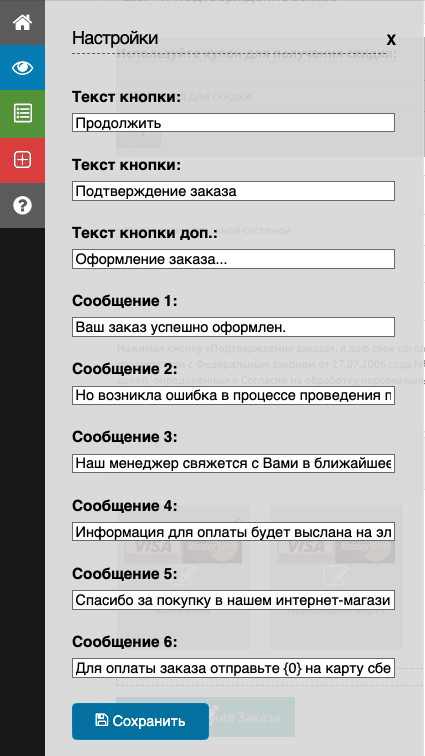Toggle preview with the eye icon
Image resolution: width=425 pixels, height=756 pixels.
point(22,68)
